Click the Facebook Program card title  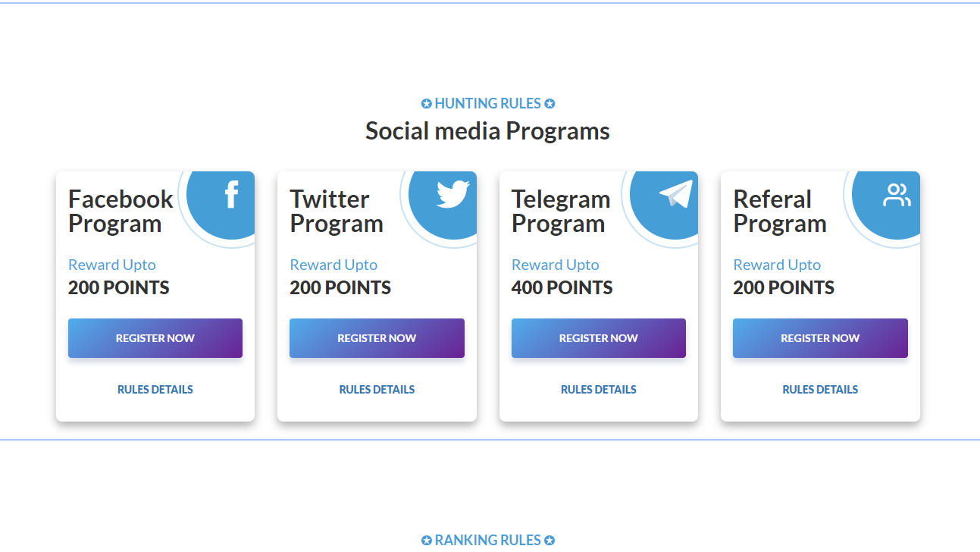(x=120, y=212)
